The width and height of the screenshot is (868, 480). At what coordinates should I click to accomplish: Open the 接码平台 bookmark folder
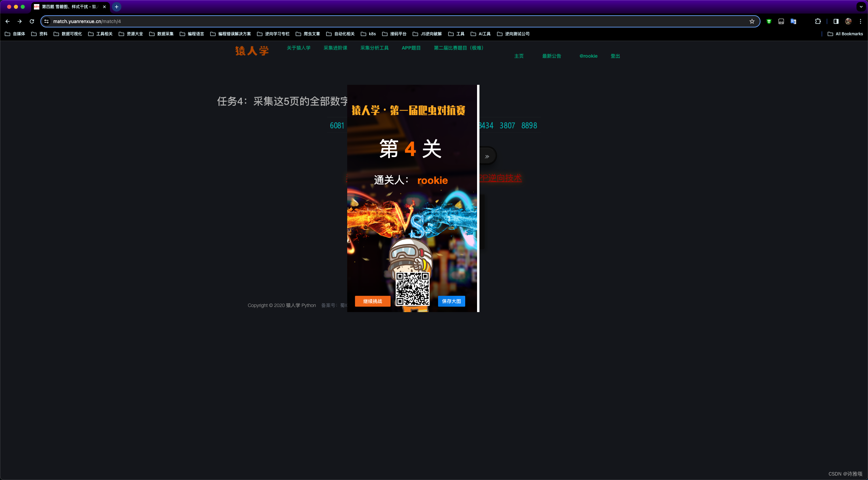click(394, 34)
